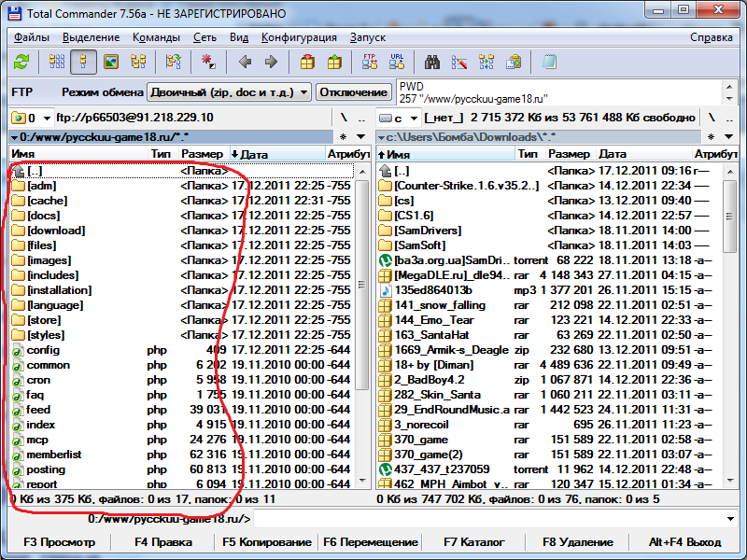Screen dimensions: 747x560
Task: Select the [SamDrivers] folder in right panel
Action: [x=549, y=231]
